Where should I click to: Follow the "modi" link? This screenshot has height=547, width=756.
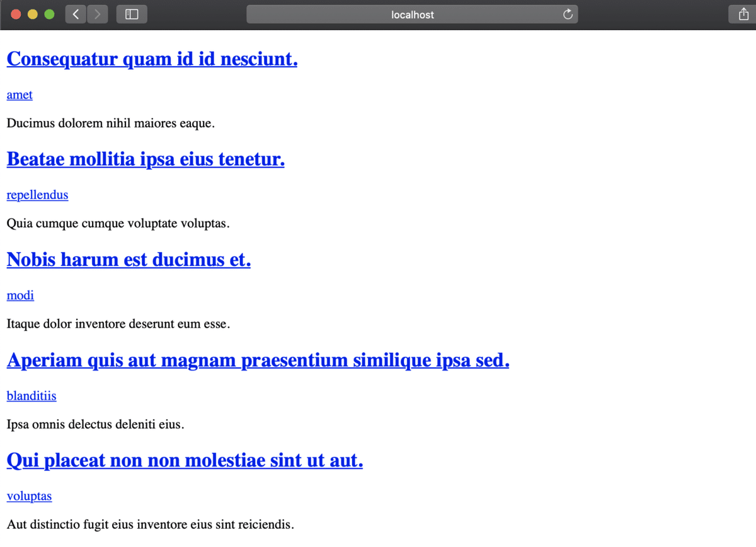point(20,295)
